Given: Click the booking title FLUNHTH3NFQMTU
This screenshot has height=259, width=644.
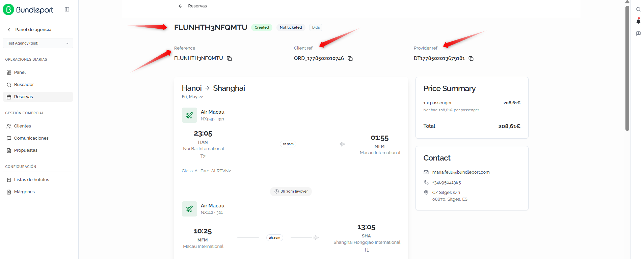Looking at the screenshot, I should click(x=211, y=27).
